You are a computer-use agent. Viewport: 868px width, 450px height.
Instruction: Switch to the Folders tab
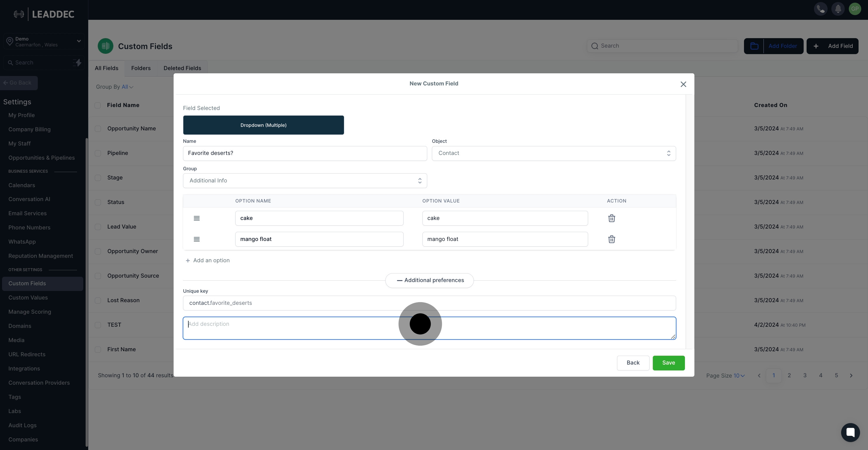pos(141,68)
